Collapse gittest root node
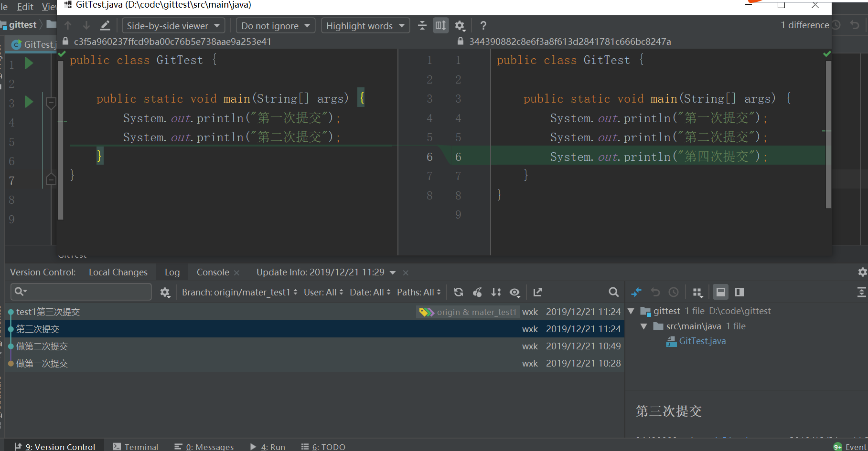The image size is (868, 451). [631, 311]
